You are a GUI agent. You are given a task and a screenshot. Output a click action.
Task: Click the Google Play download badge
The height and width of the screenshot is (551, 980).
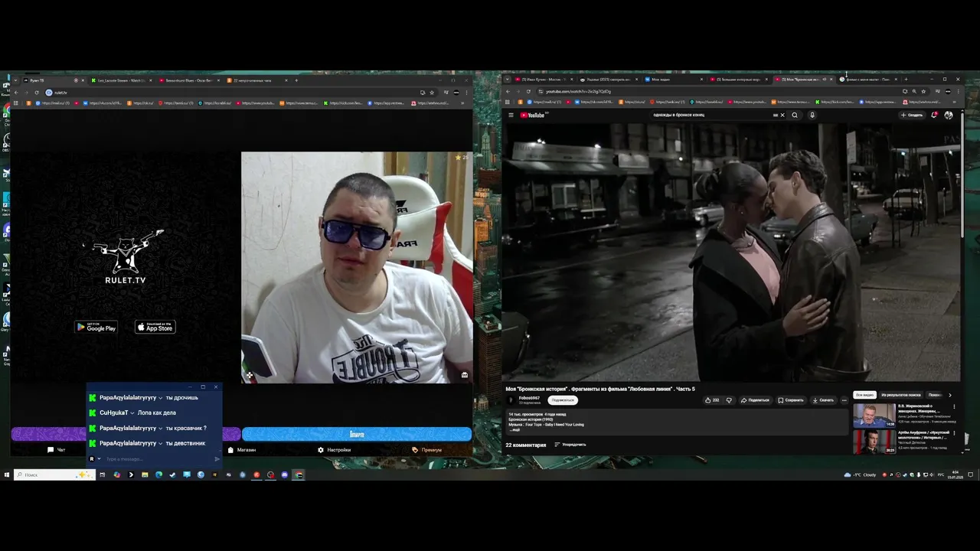(96, 328)
